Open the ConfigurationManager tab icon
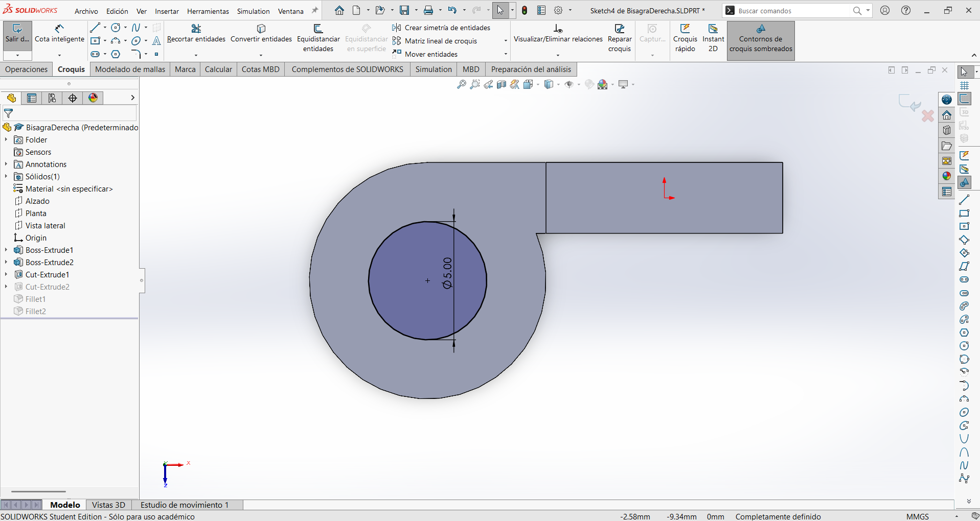This screenshot has width=980, height=521. (52, 98)
